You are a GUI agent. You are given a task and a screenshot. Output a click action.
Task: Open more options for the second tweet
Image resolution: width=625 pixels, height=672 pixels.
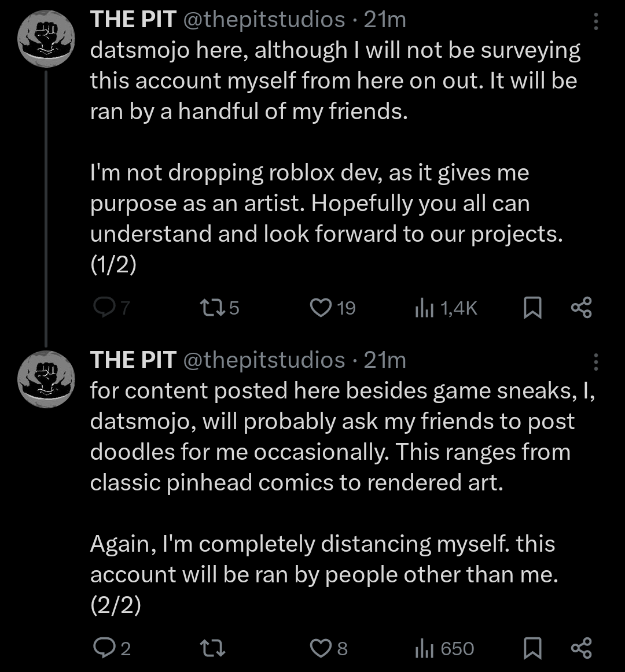click(x=595, y=362)
